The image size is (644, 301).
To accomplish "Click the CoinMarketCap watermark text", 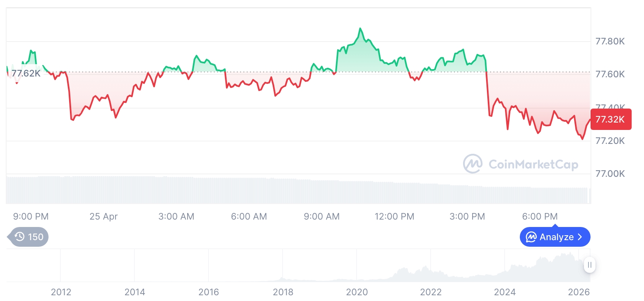I will (533, 164).
